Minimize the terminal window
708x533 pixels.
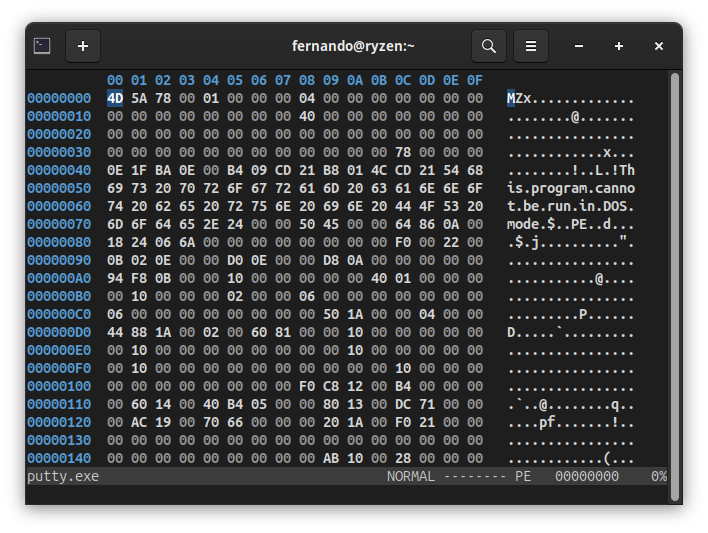tap(579, 46)
